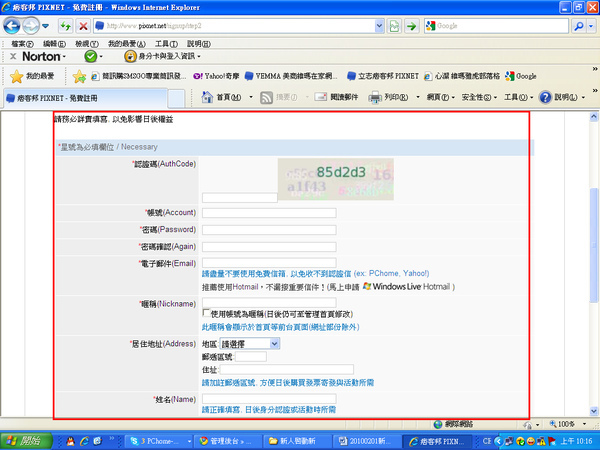Switch to the Chrome 管理後台 taskbar window
The width and height of the screenshot is (600, 450).
click(x=228, y=441)
